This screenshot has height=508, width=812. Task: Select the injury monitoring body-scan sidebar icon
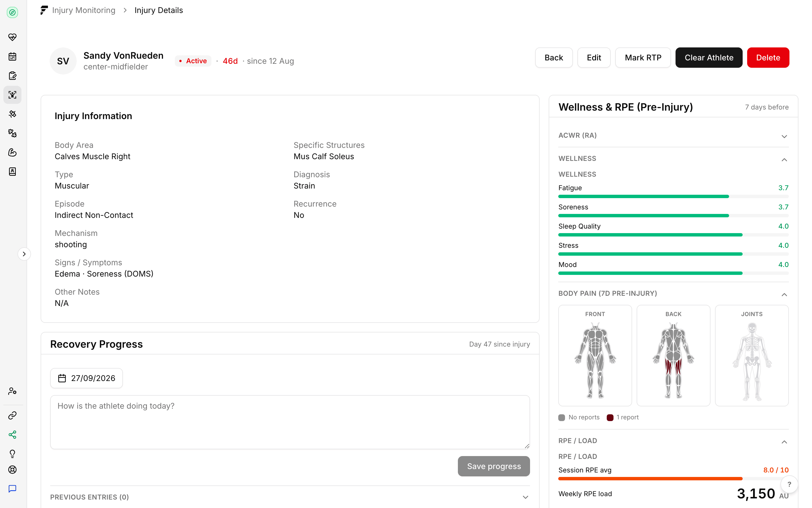[12, 95]
